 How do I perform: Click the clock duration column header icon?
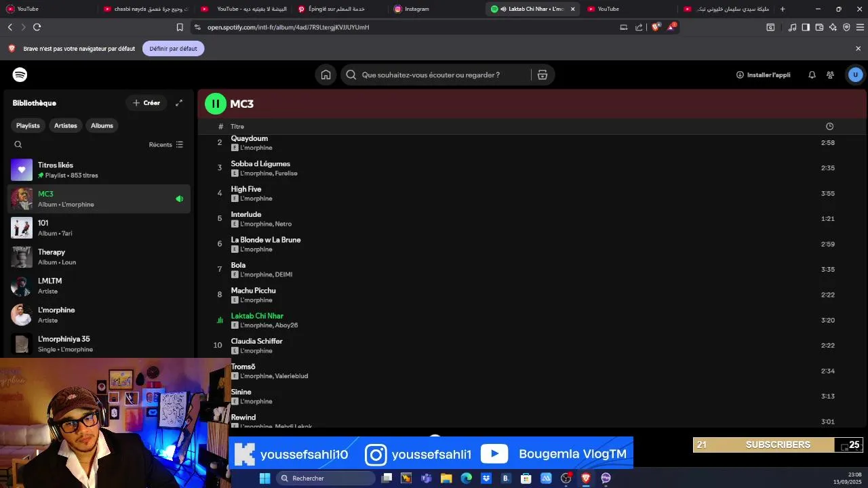coord(829,127)
